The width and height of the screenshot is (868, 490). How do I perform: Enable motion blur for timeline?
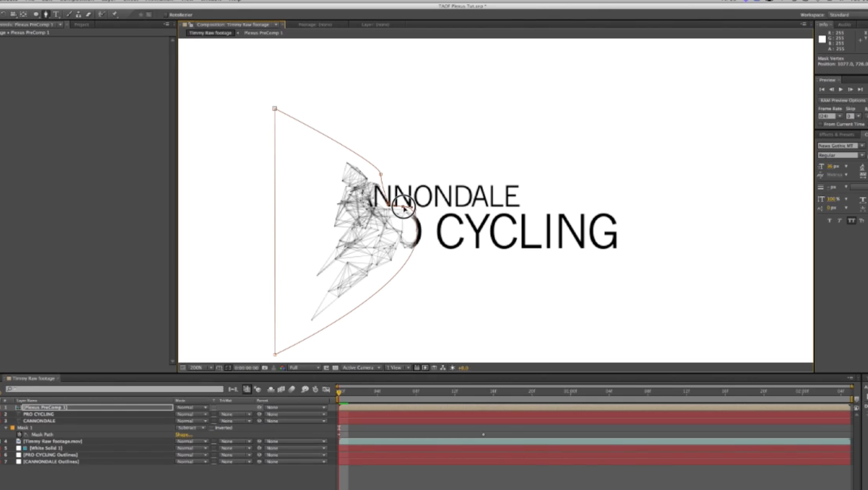[291, 389]
